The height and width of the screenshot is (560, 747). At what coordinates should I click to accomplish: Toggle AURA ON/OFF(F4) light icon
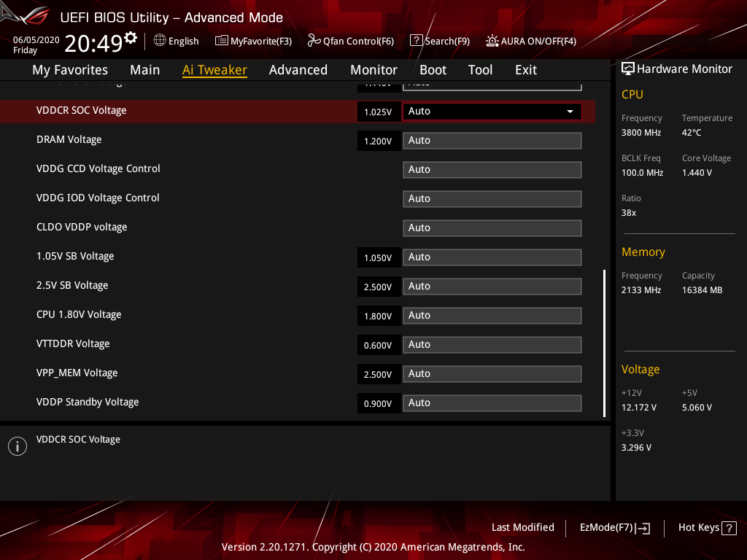492,41
